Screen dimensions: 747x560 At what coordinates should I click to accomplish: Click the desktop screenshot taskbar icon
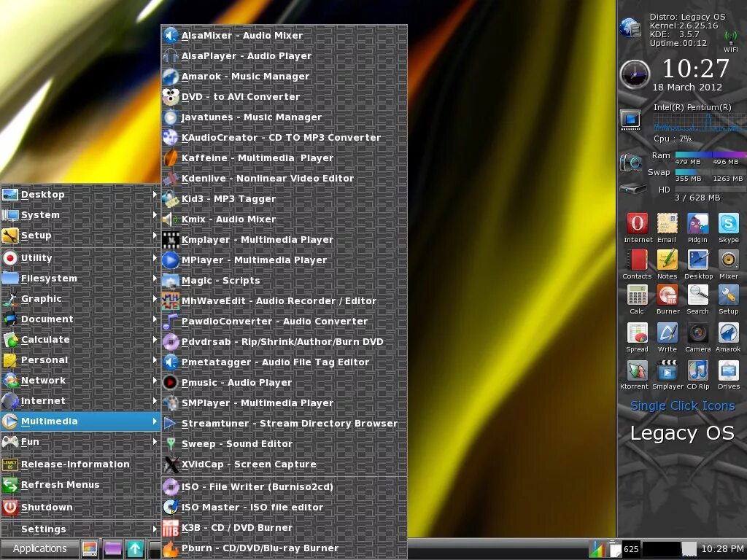pos(90,548)
